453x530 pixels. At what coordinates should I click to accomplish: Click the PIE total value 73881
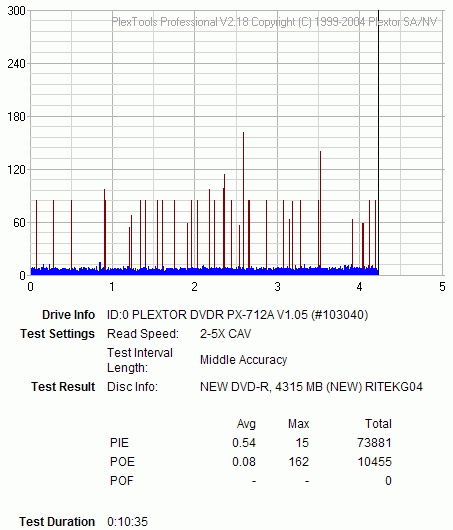pyautogui.click(x=374, y=443)
